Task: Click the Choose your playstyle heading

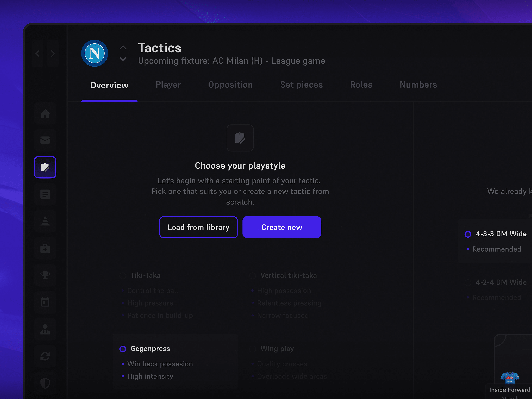Action: (240, 166)
